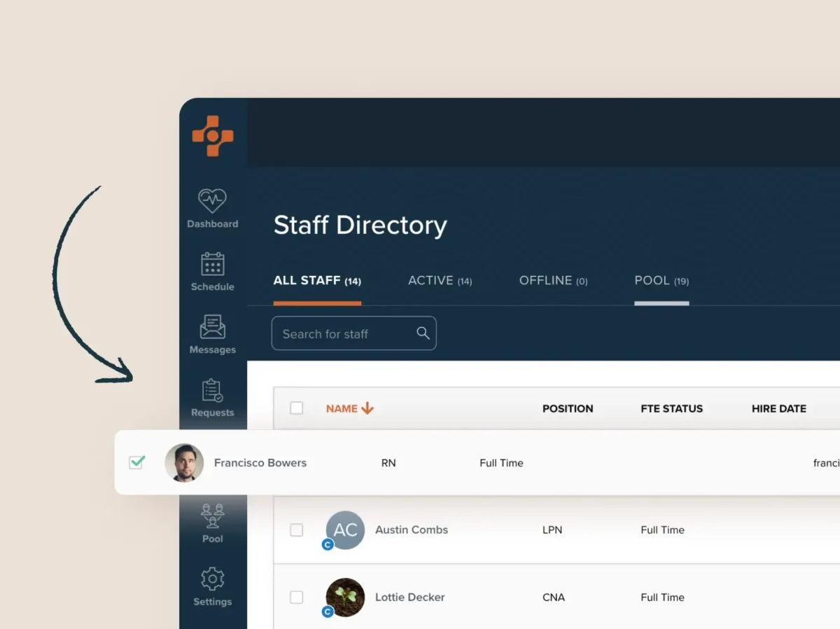Open the Schedule calendar icon

[x=212, y=264]
